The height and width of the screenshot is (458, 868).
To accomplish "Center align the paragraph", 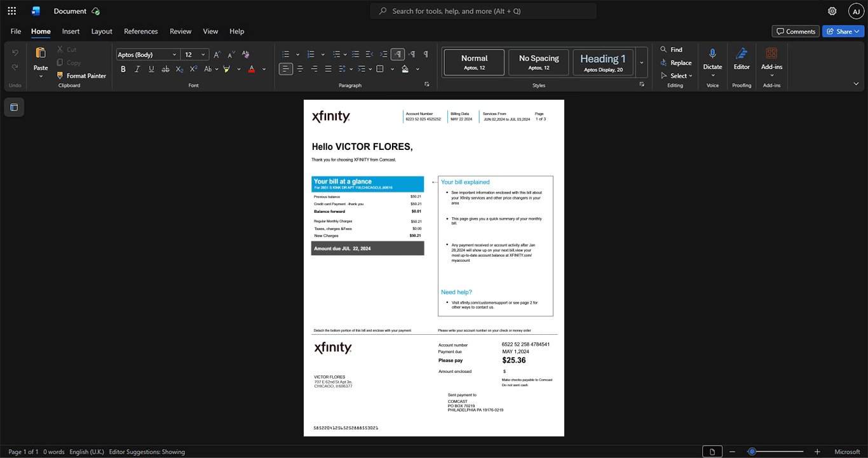I will pyautogui.click(x=300, y=69).
